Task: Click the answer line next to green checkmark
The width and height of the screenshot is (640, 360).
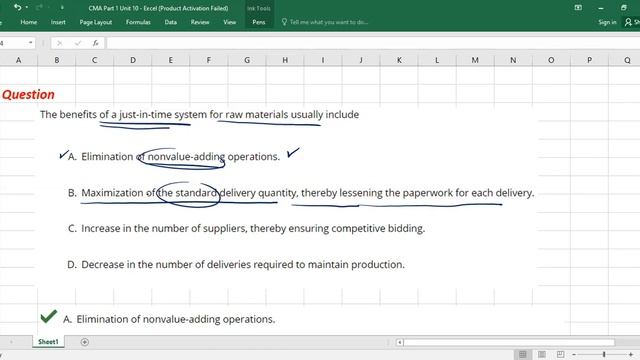Action: (169, 319)
